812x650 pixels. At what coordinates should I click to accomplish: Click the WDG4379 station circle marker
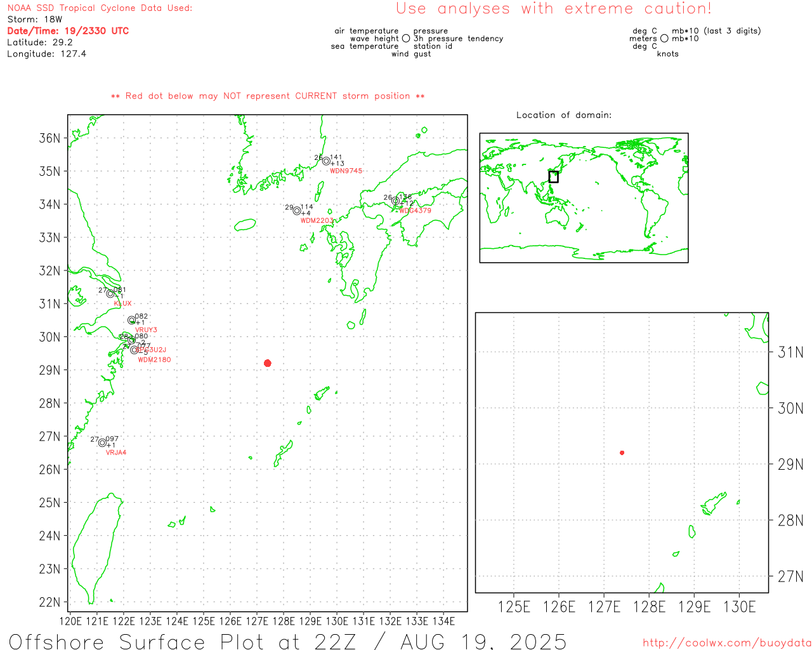click(395, 201)
